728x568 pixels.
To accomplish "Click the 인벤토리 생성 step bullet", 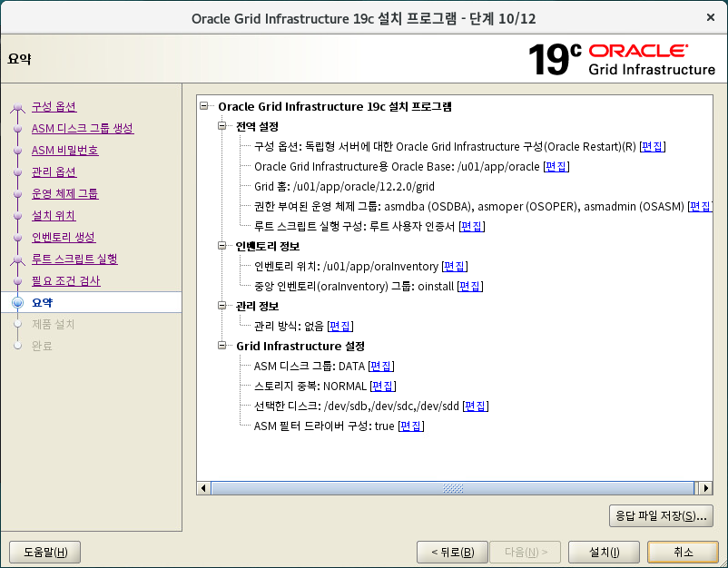I will point(17,238).
